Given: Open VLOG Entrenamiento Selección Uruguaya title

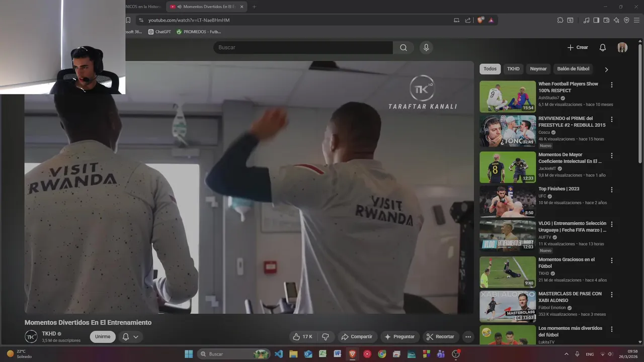Looking at the screenshot, I should point(573,227).
